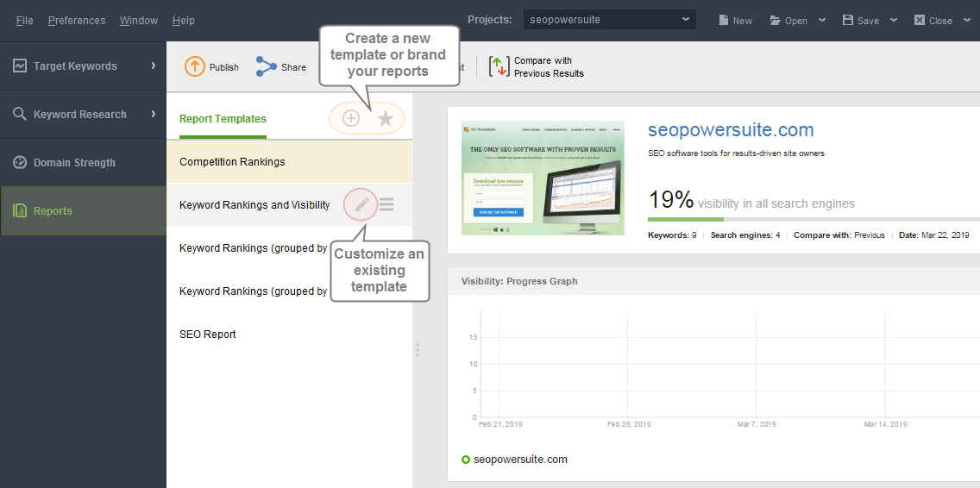Screen dimensions: 980x488
Task: Click the New project file icon
Action: coord(724,20)
